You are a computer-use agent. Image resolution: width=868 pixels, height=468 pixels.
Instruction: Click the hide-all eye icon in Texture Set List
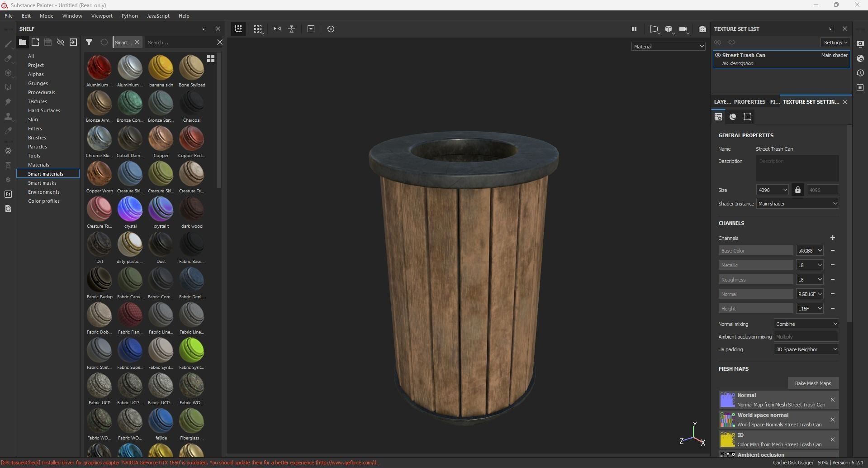[717, 43]
